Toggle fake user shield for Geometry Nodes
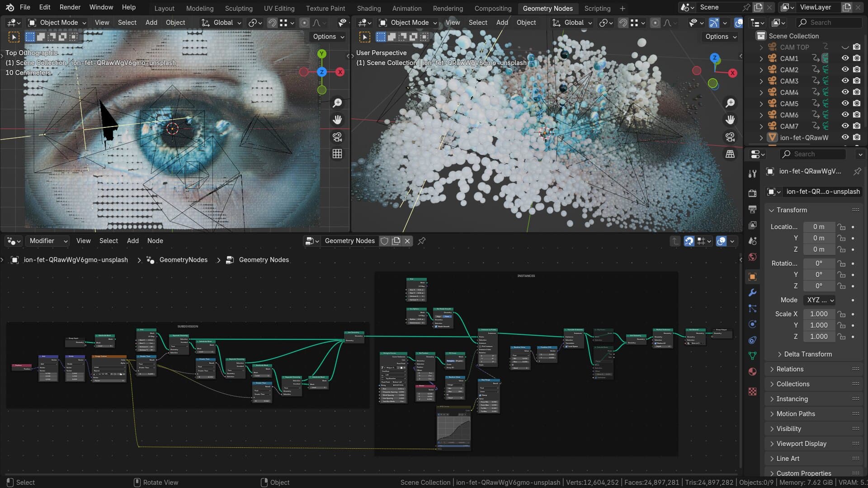The height and width of the screenshot is (488, 868). (x=384, y=241)
